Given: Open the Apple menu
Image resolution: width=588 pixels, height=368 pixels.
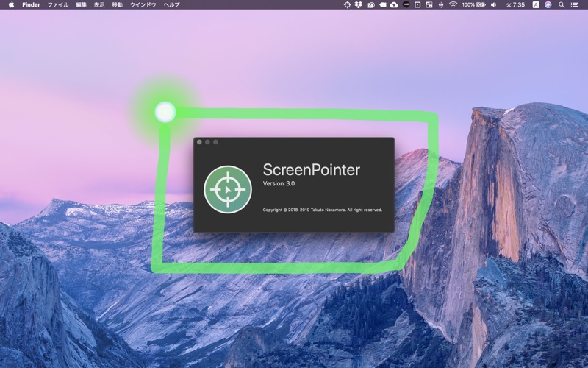Looking at the screenshot, I should pos(11,4).
